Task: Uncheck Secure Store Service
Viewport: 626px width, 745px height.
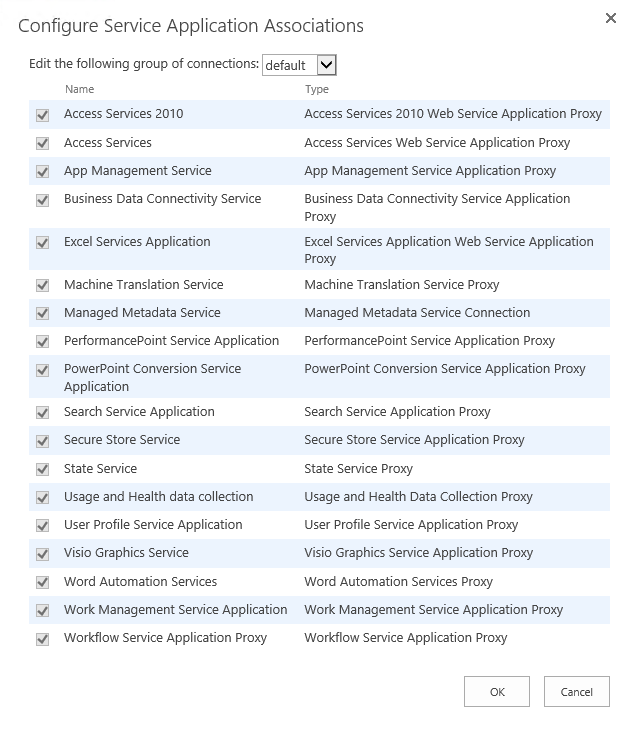Action: click(43, 441)
